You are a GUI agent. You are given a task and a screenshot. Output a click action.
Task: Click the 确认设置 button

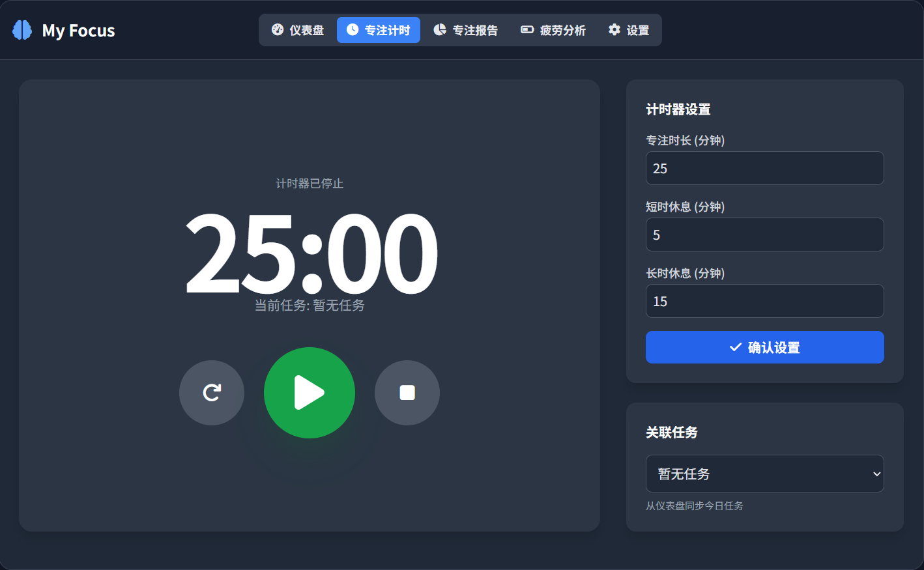[765, 347]
